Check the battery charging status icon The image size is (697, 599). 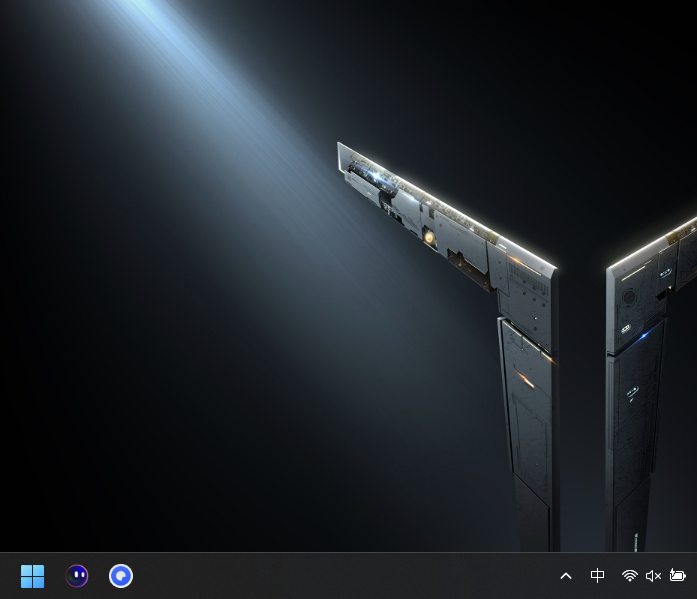click(678, 575)
